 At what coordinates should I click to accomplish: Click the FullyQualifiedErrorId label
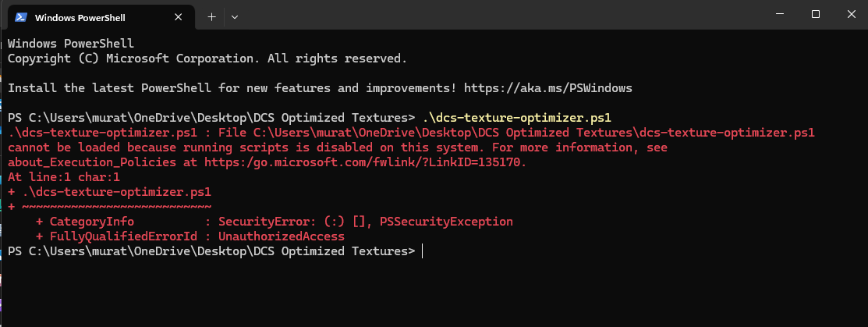pos(123,236)
